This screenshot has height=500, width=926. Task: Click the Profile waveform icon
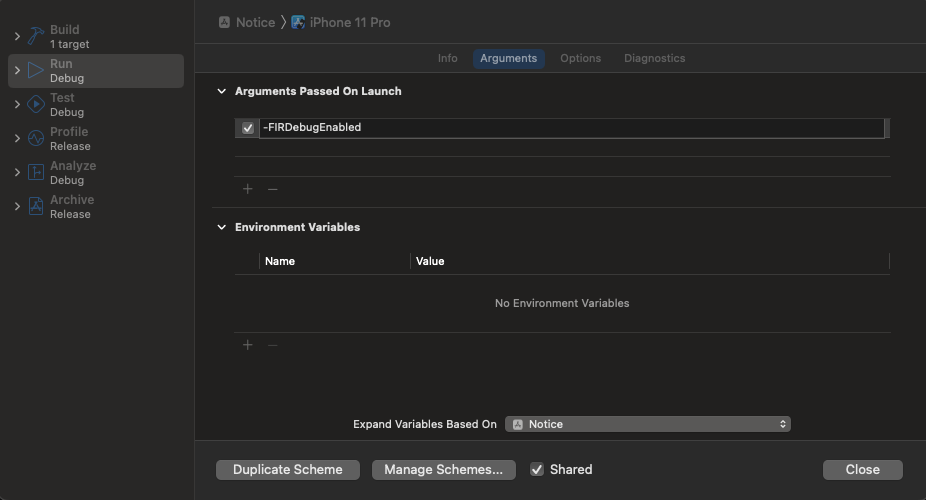click(x=35, y=139)
